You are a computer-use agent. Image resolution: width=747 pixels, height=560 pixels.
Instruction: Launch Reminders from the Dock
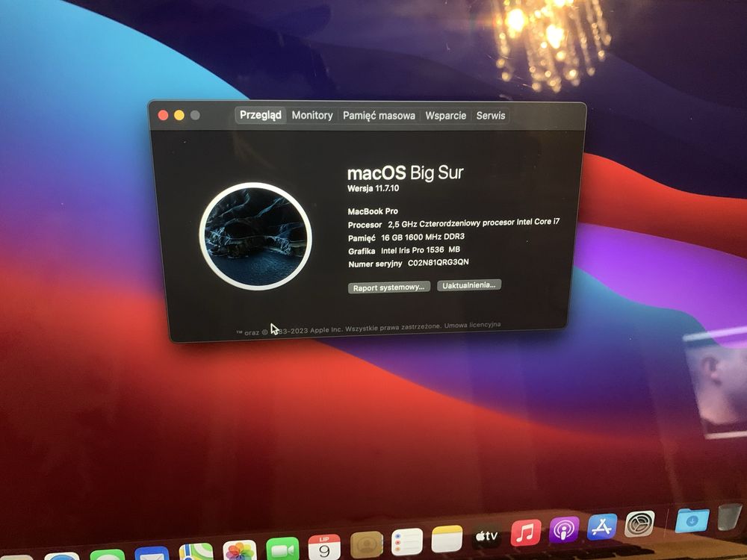(x=407, y=542)
